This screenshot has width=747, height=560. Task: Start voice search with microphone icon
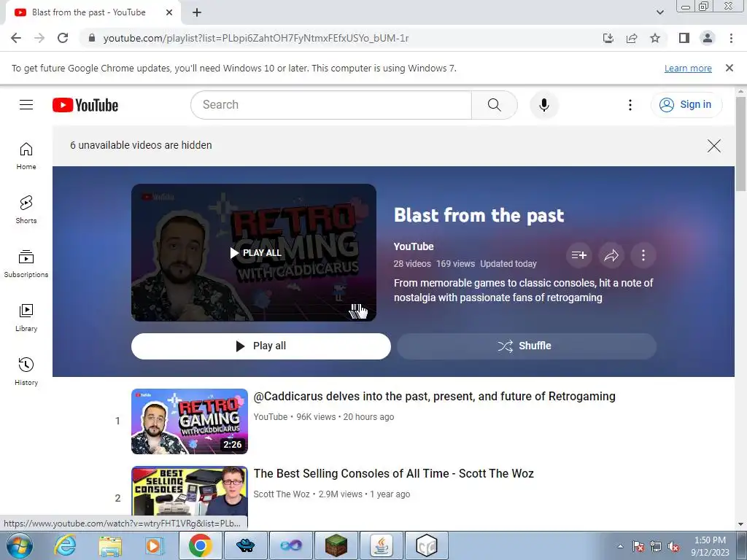click(x=543, y=105)
